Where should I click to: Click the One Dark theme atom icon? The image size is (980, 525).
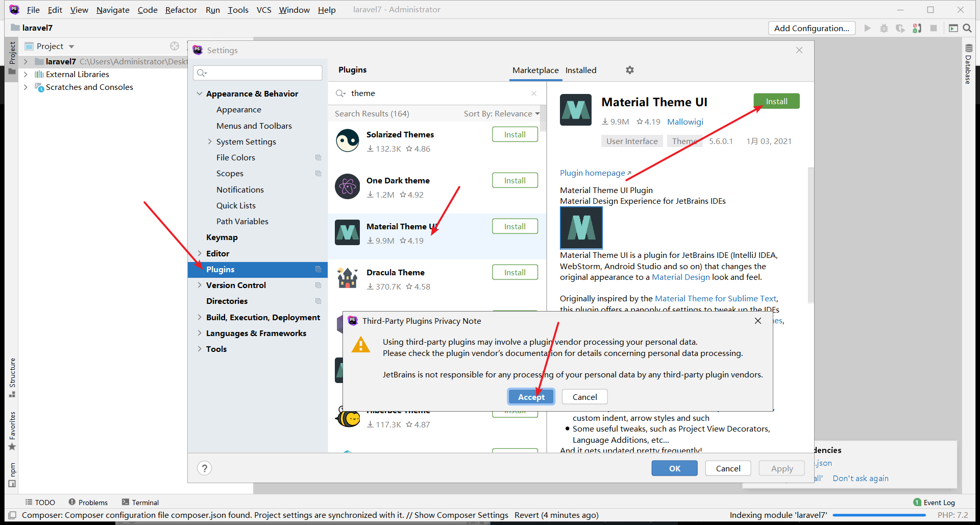[348, 186]
